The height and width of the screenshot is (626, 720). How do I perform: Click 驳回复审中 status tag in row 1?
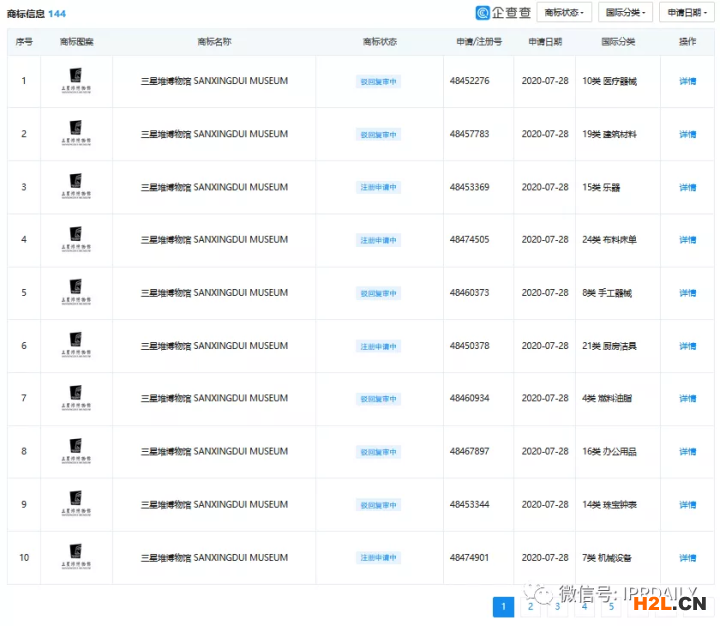pyautogui.click(x=379, y=82)
